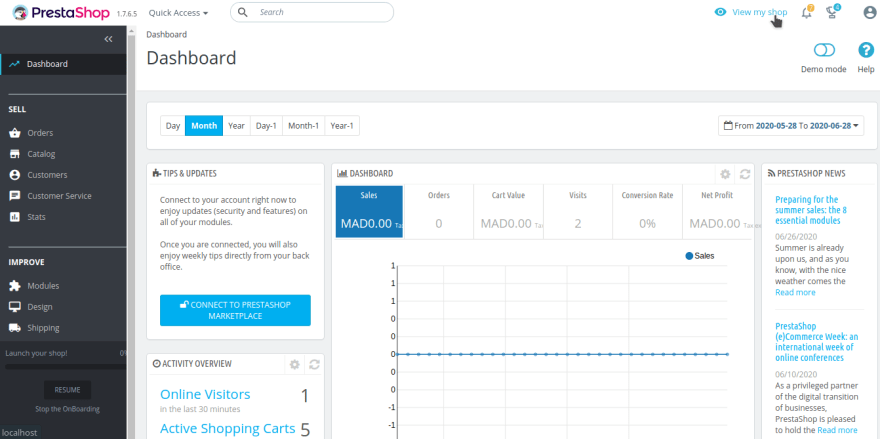Switch to the Orders stats tab
The width and height of the screenshot is (880, 439).
(x=438, y=196)
